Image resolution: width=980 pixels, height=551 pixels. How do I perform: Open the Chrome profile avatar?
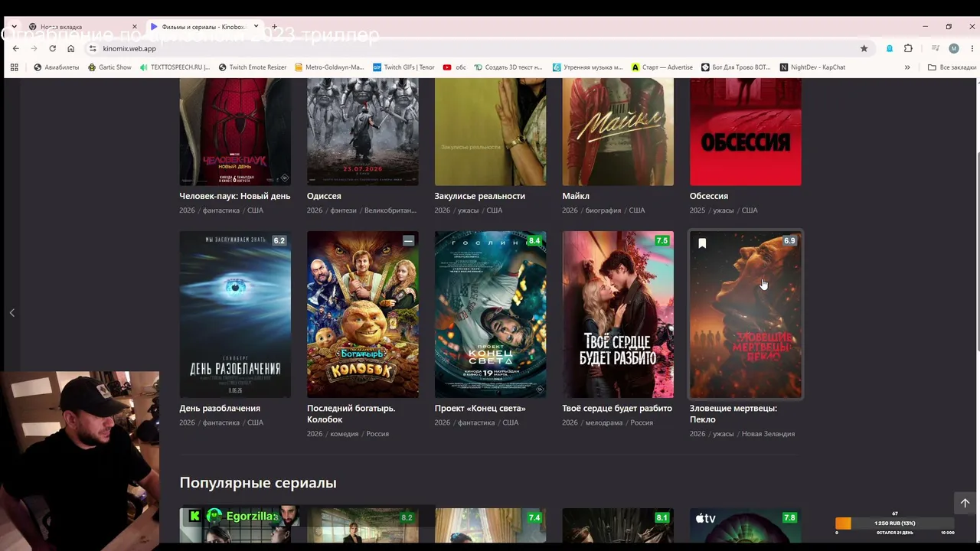(x=953, y=48)
